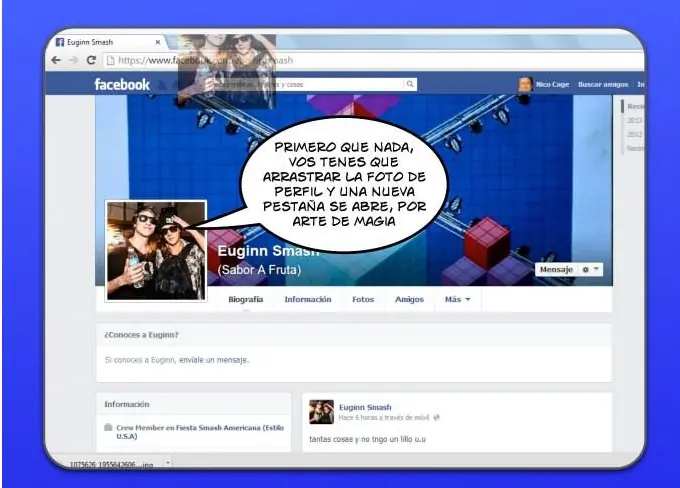
Task: Switch to the Información tab
Action: tap(308, 299)
